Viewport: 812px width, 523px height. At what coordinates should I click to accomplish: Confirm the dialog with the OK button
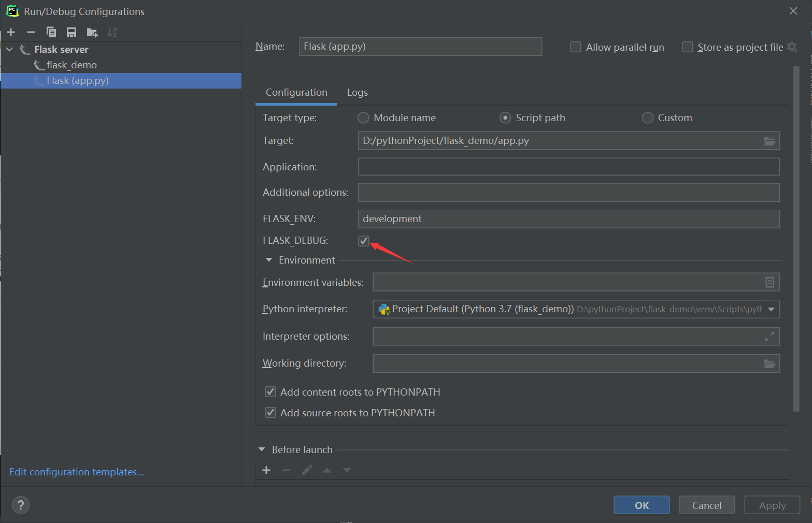pos(642,505)
